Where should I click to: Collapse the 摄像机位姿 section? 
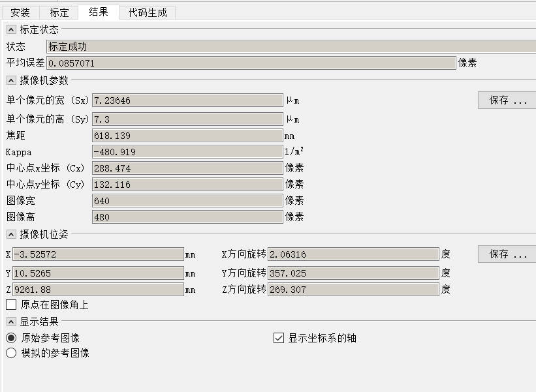[x=11, y=234]
